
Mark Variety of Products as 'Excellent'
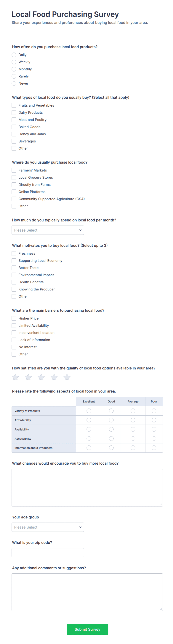coord(89,411)
